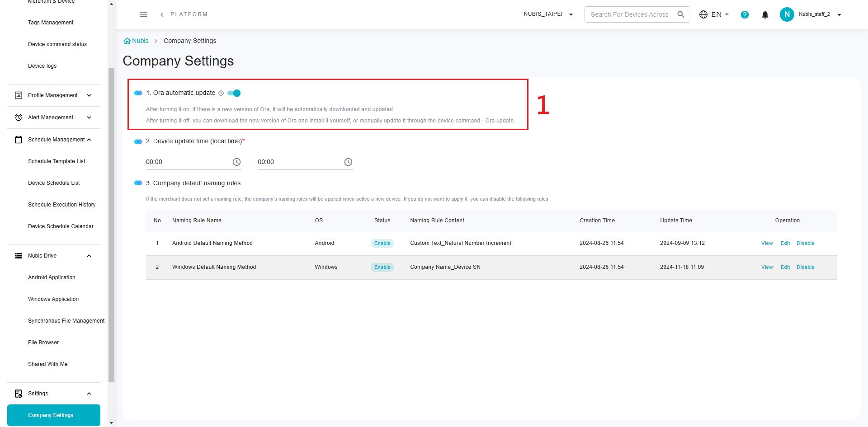The height and width of the screenshot is (427, 868).
Task: Click the Nubis breadcrumb link
Action: click(x=140, y=41)
